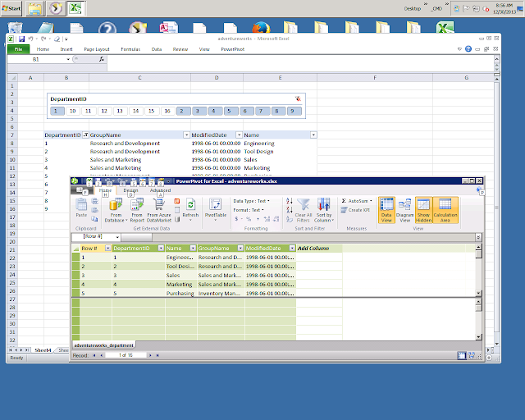Click Clear Slicer Filter icon on DepartmentID
The width and height of the screenshot is (525, 420).
tap(298, 98)
